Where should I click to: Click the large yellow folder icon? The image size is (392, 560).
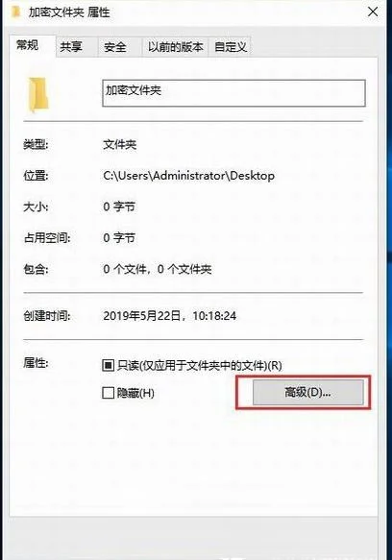(x=38, y=95)
